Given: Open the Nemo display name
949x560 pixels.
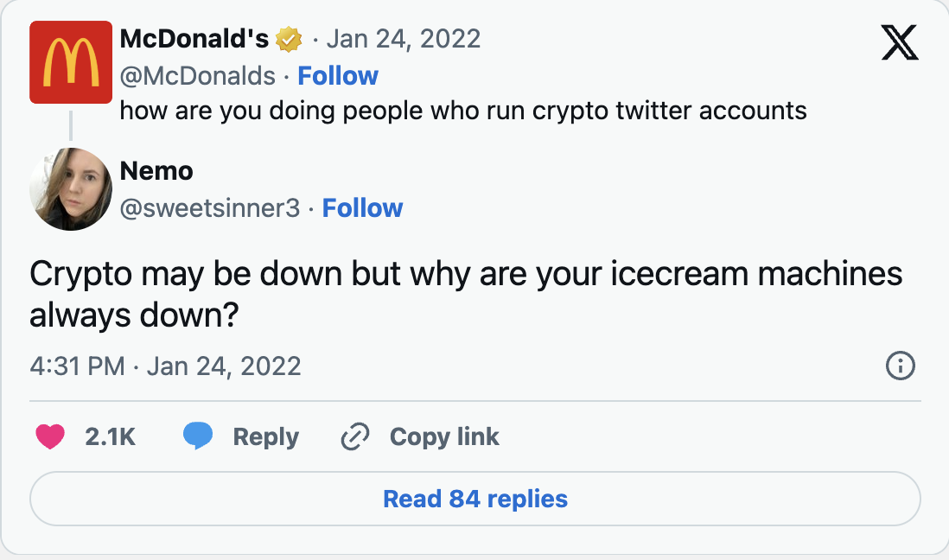Looking at the screenshot, I should [x=156, y=171].
